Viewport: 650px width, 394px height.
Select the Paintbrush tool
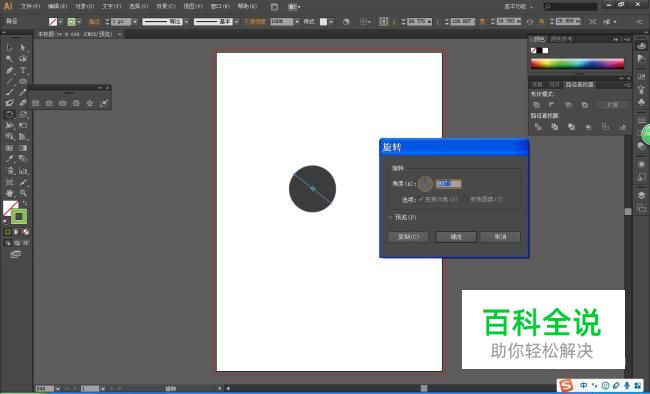point(9,92)
